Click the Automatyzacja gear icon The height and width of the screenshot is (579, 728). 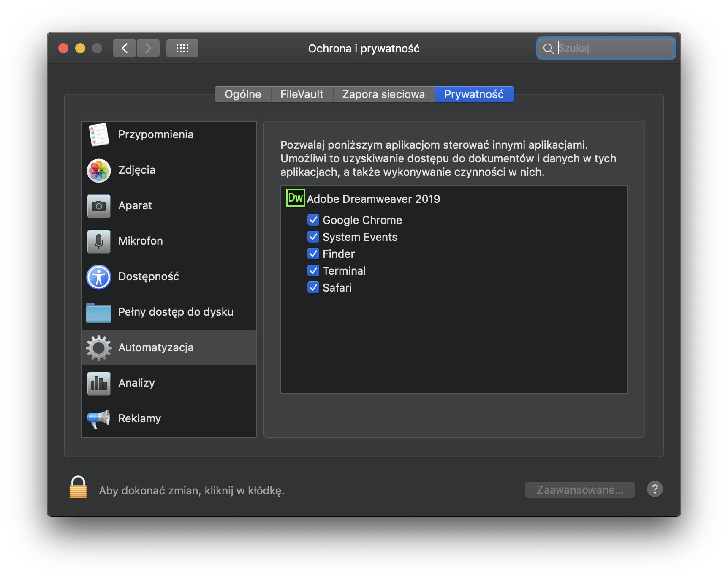[x=99, y=348]
